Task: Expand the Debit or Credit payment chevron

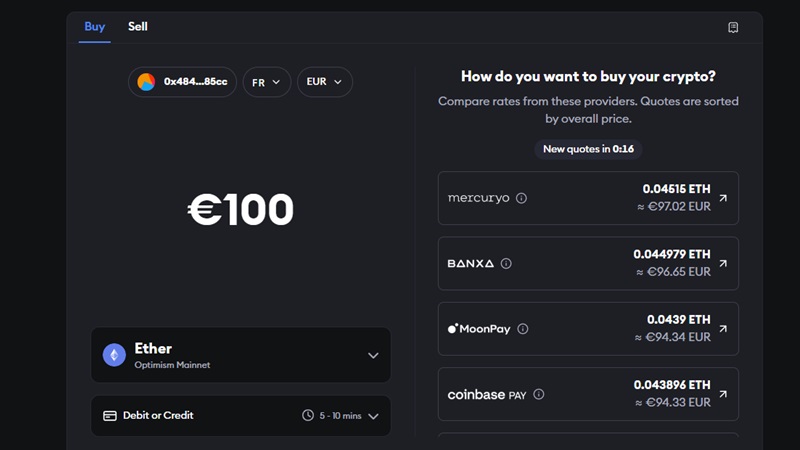Action: 373,416
